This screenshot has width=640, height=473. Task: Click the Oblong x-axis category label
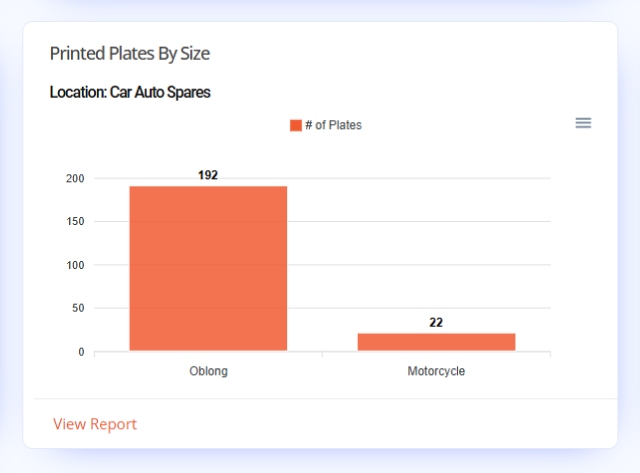coord(209,371)
